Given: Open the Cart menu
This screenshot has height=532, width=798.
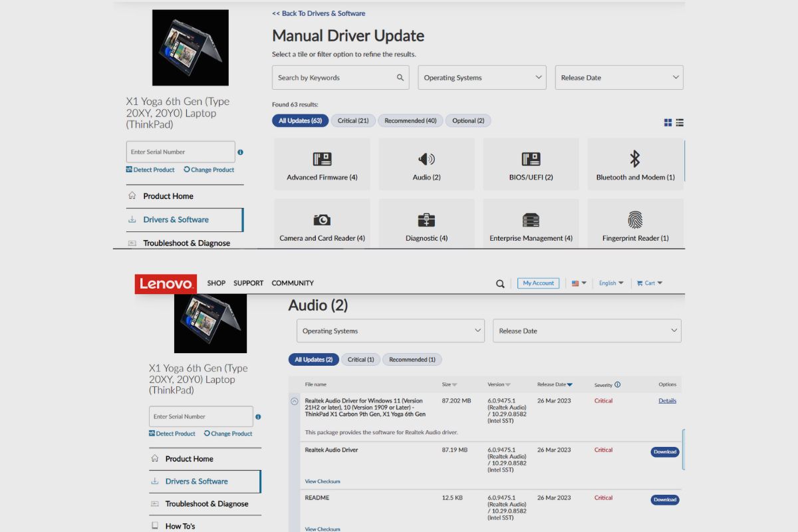Looking at the screenshot, I should coord(650,283).
